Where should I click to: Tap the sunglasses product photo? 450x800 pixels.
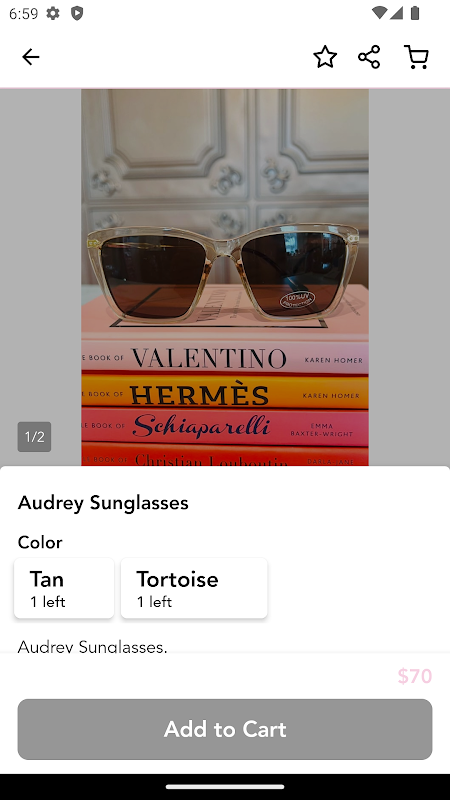coord(225,277)
